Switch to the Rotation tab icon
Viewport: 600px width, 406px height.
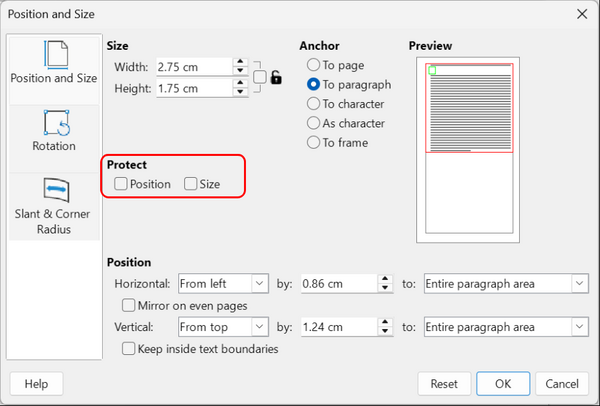point(56,122)
